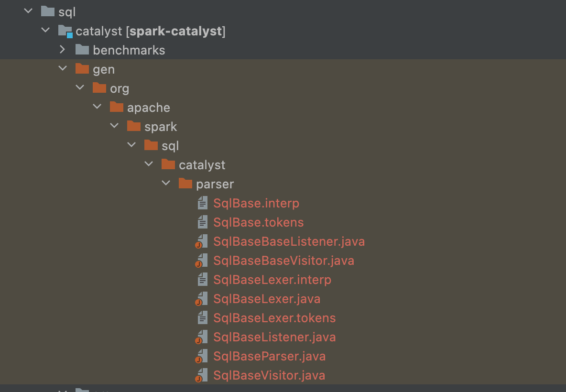The image size is (566, 392).
Task: Collapse the catalyst [spark-catalyst] module
Action: point(45,30)
